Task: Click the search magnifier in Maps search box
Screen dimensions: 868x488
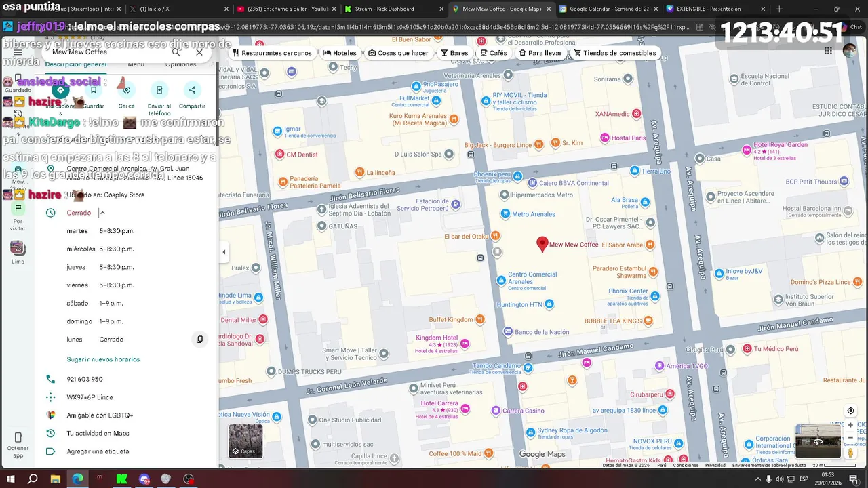Action: pos(176,52)
